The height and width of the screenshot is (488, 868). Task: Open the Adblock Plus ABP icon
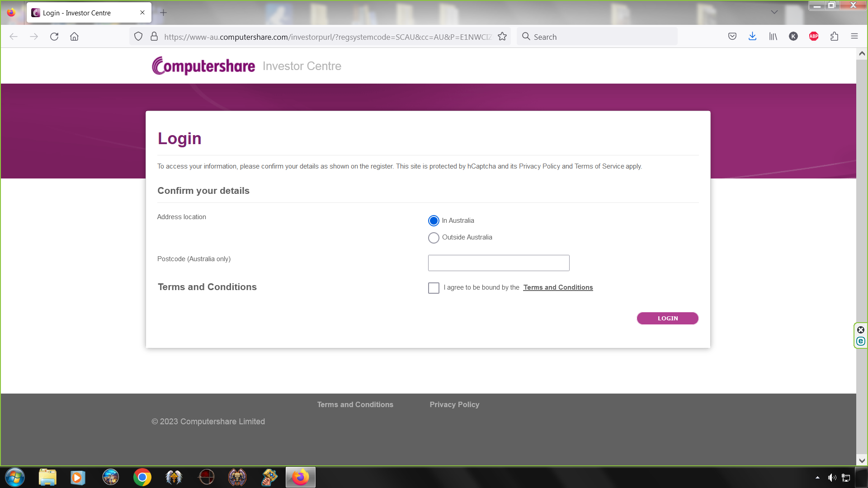[x=814, y=37]
